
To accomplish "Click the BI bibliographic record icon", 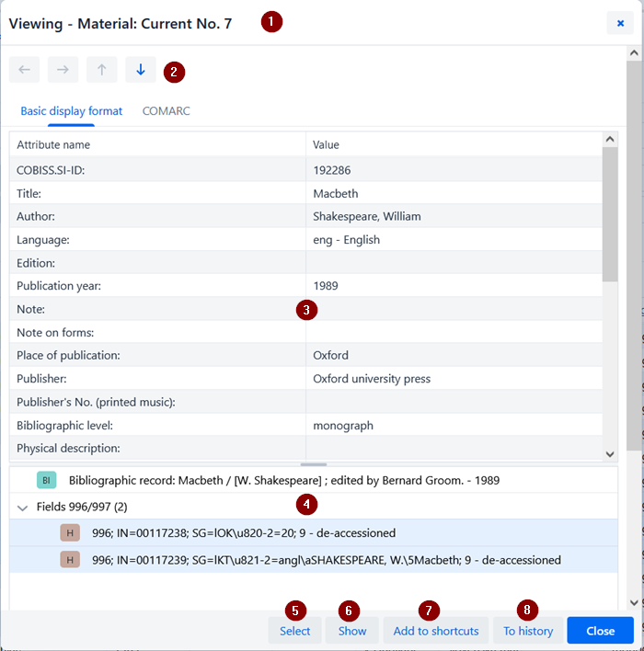I will 46,480.
